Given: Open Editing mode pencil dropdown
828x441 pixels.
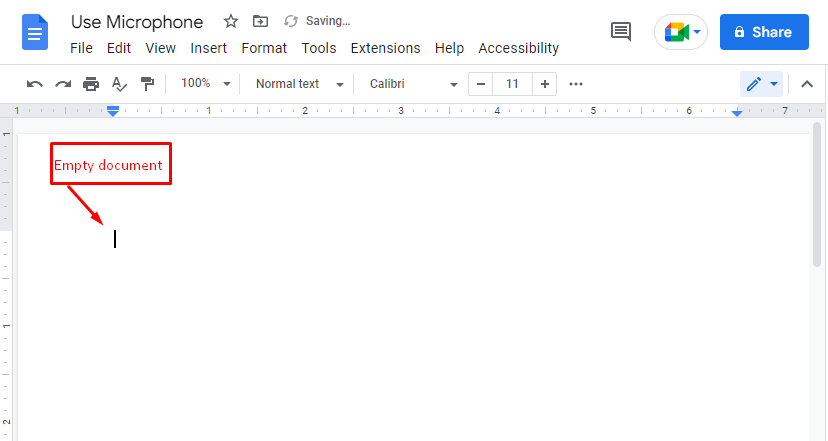Looking at the screenshot, I should tap(761, 84).
